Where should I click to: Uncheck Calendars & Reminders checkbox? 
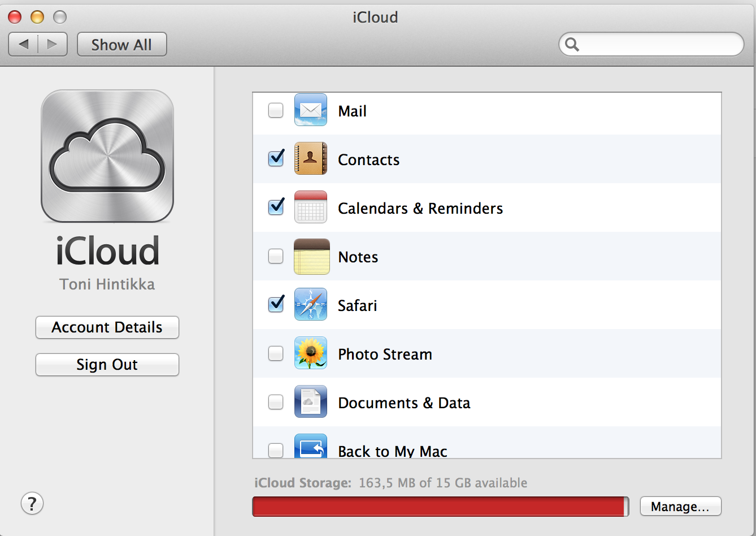coord(276,207)
